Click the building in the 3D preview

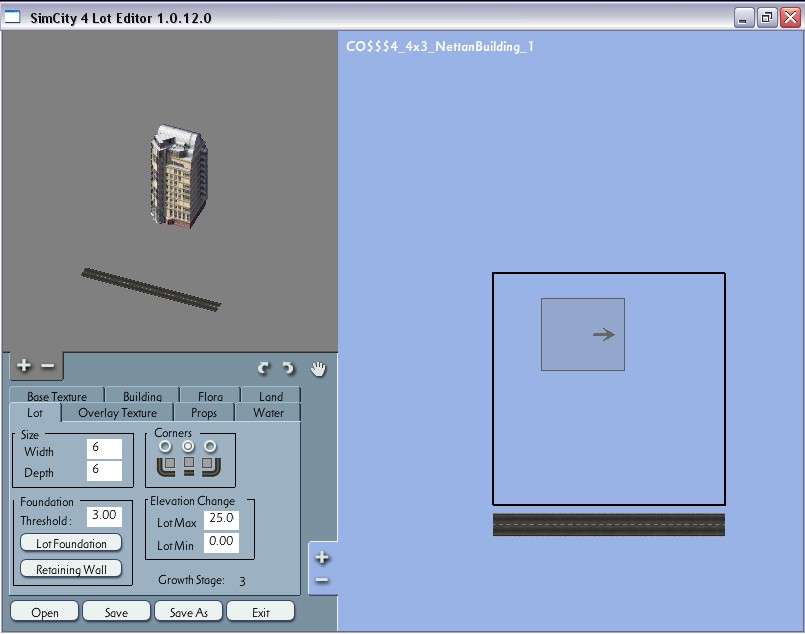click(x=178, y=177)
